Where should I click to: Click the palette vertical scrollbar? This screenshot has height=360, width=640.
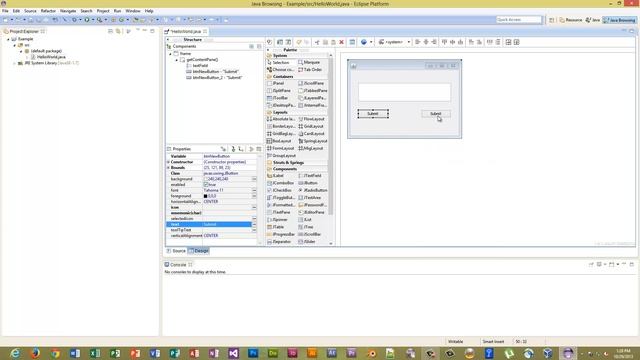(331, 135)
